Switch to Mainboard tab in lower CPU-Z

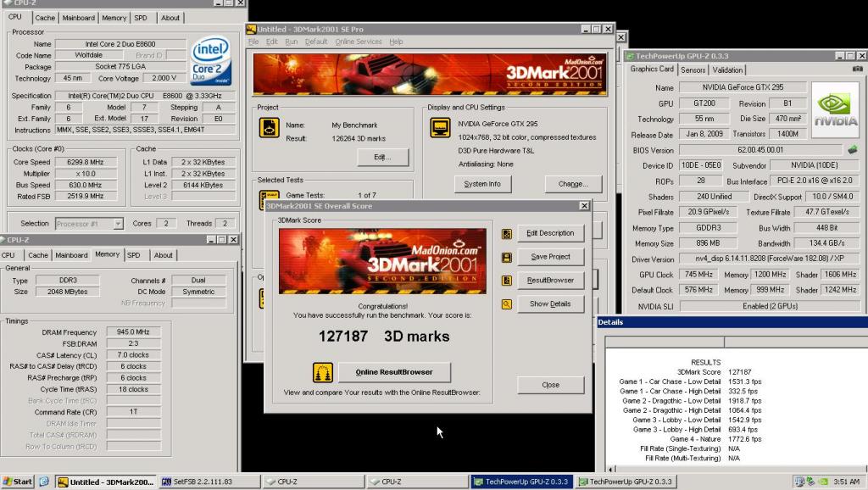(x=71, y=255)
